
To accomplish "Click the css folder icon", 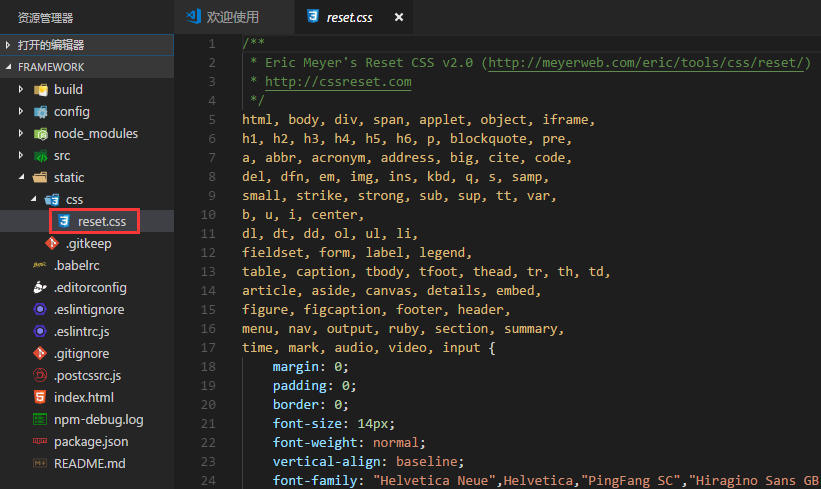I will coord(52,199).
